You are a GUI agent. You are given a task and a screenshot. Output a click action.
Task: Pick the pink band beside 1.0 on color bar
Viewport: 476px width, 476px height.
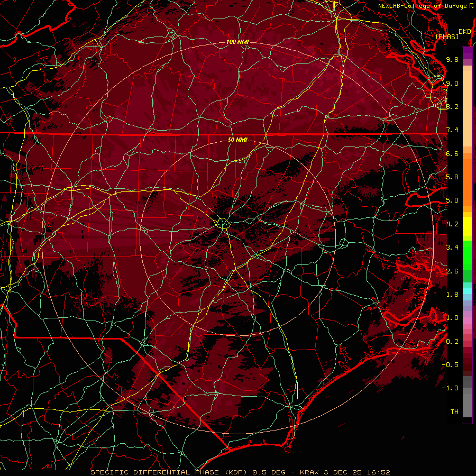467,321
